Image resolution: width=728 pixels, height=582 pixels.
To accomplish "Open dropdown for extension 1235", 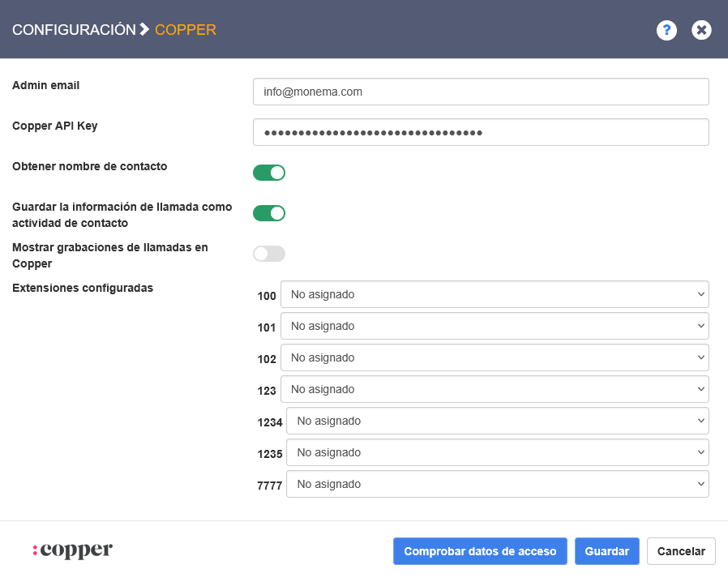I will 497,452.
